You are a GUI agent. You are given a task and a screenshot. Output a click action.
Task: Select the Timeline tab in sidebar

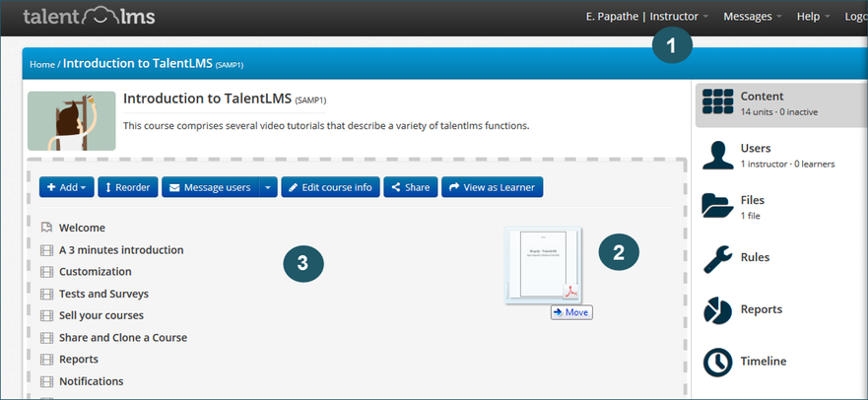pos(781,363)
